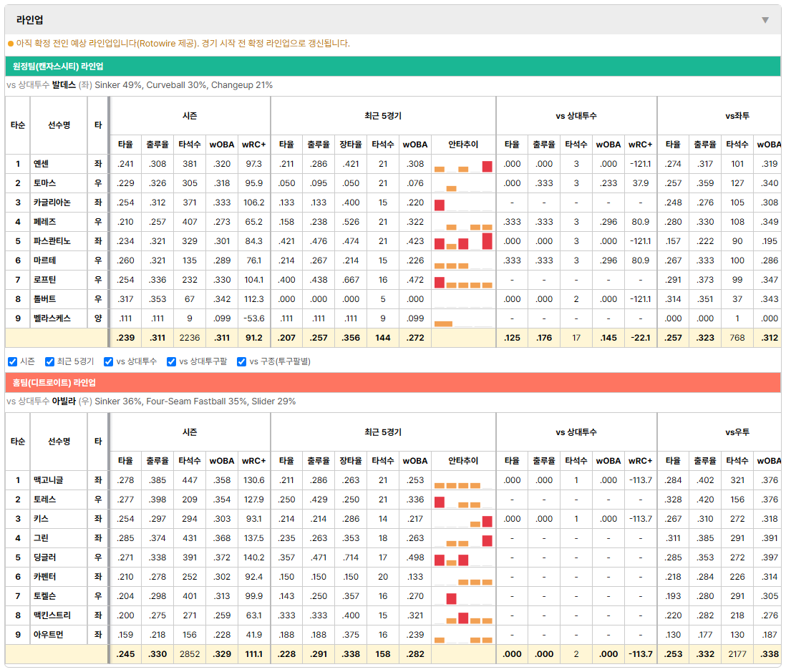Image resolution: width=786 pixels, height=672 pixels.
Task: Click the wRC+ column header under 시즌
Action: point(253,145)
